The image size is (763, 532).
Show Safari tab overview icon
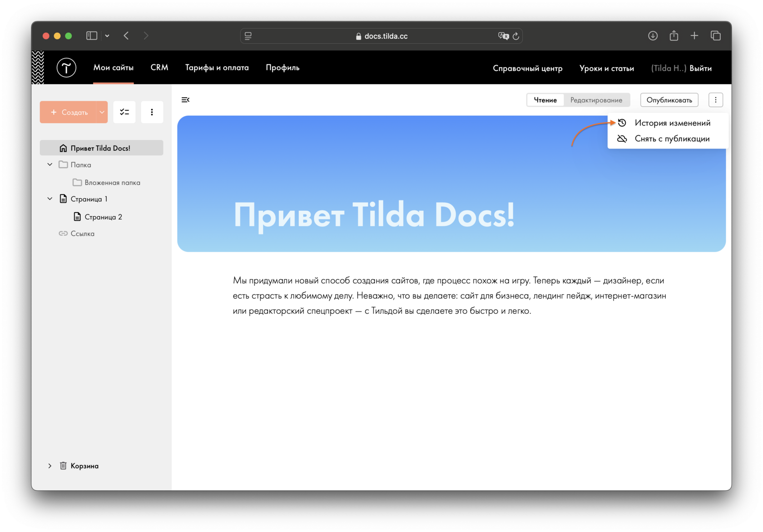coord(716,35)
